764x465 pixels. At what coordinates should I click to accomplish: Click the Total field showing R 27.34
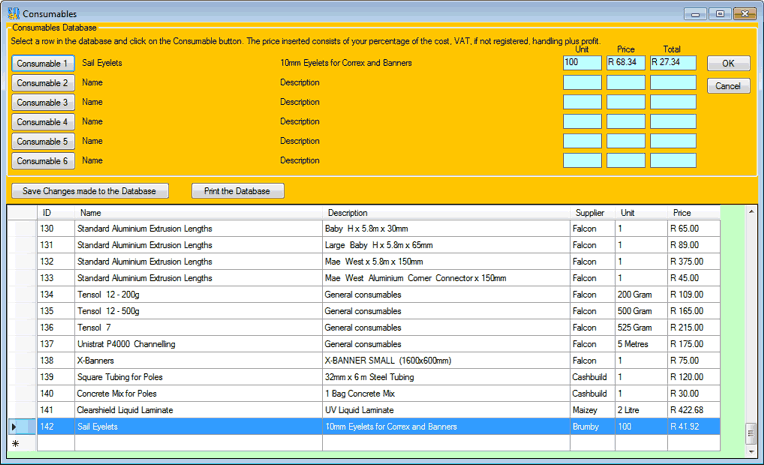point(672,63)
